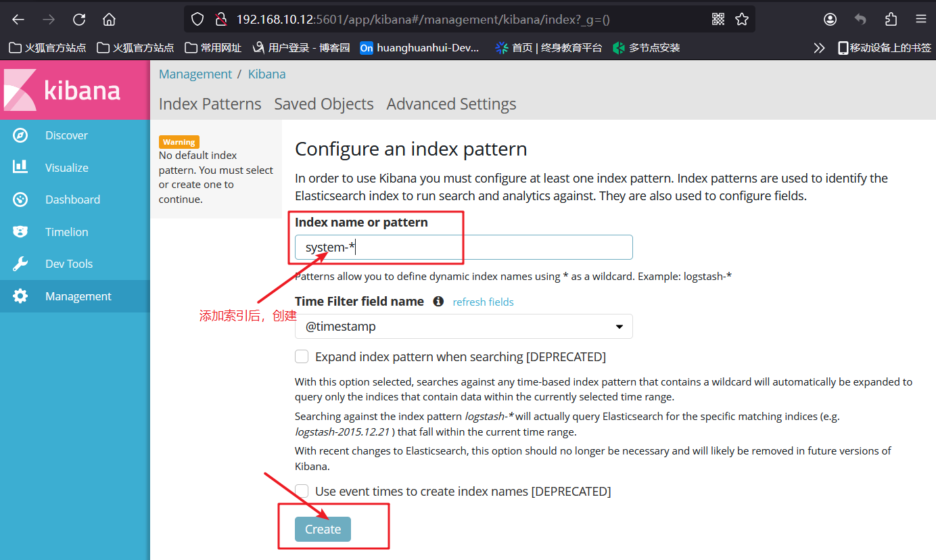The height and width of the screenshot is (560, 936).
Task: Open the 移动设备上的书签 bookmarks folder
Action: (x=884, y=48)
